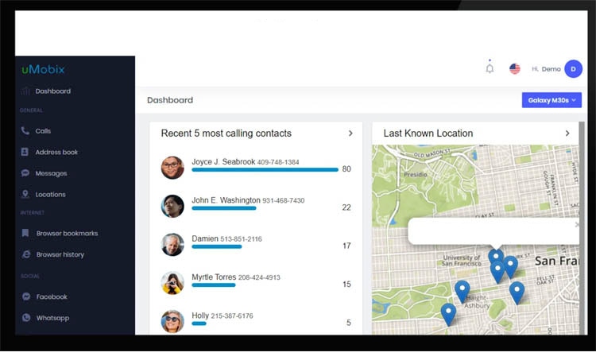This screenshot has height=364, width=596.
Task: Click the uMobix logo
Action: (x=43, y=69)
